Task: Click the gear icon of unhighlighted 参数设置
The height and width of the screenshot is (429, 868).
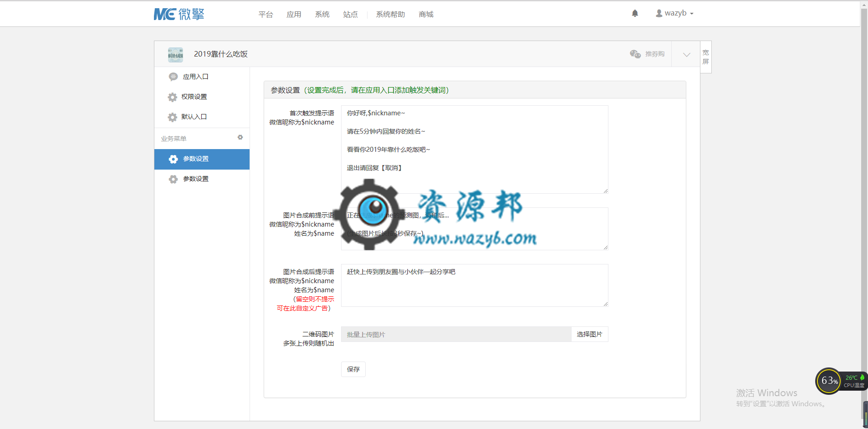Action: 173,179
